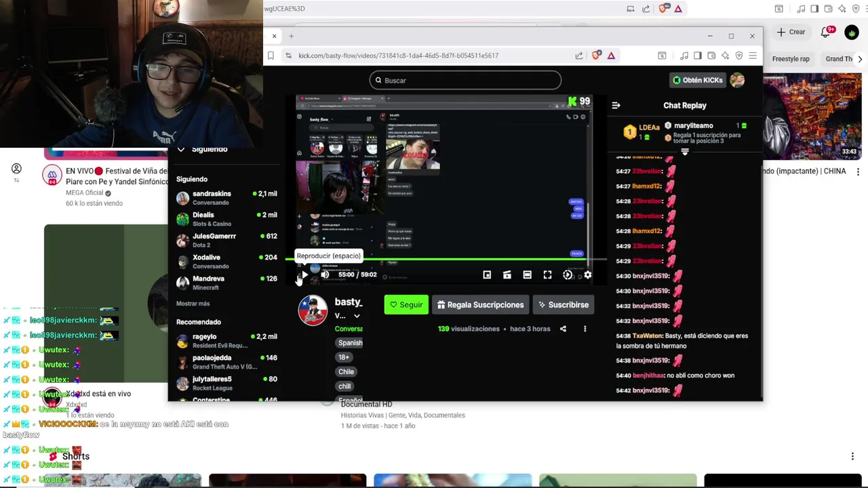This screenshot has width=868, height=488.
Task: Share the video via share icon
Action: (563, 329)
